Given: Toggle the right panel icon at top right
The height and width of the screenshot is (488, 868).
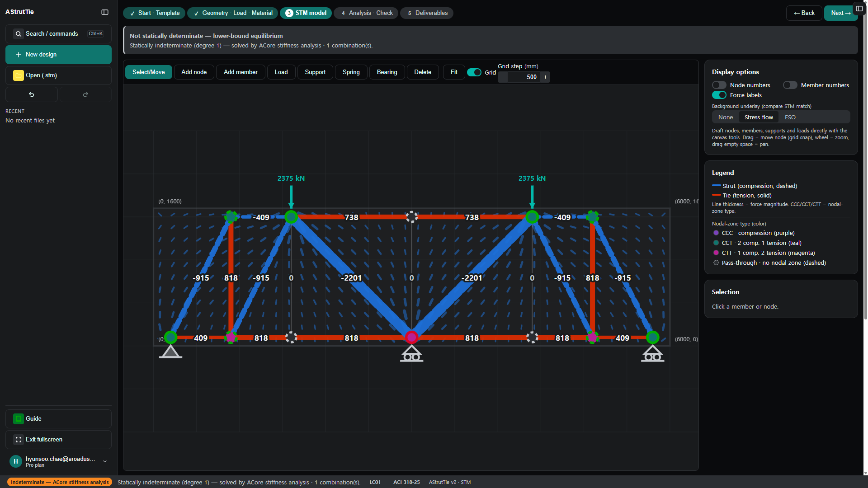Looking at the screenshot, I should (x=859, y=9).
